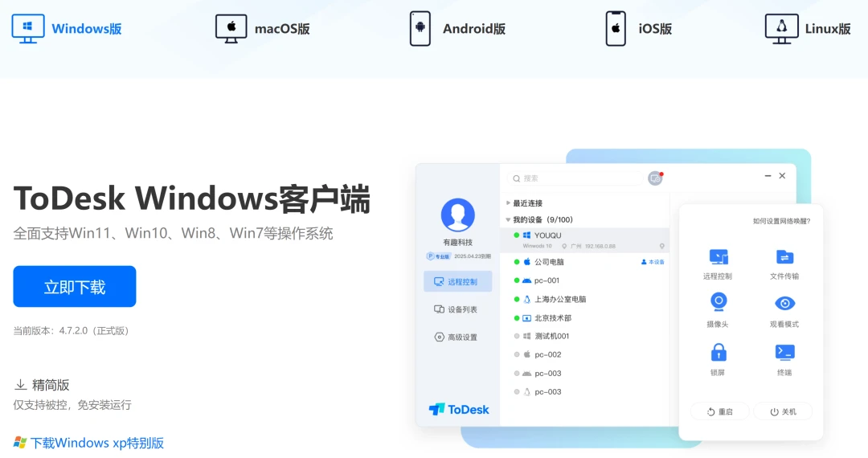Open 高级设置 in the app sidebar
The image size is (868, 458).
456,337
